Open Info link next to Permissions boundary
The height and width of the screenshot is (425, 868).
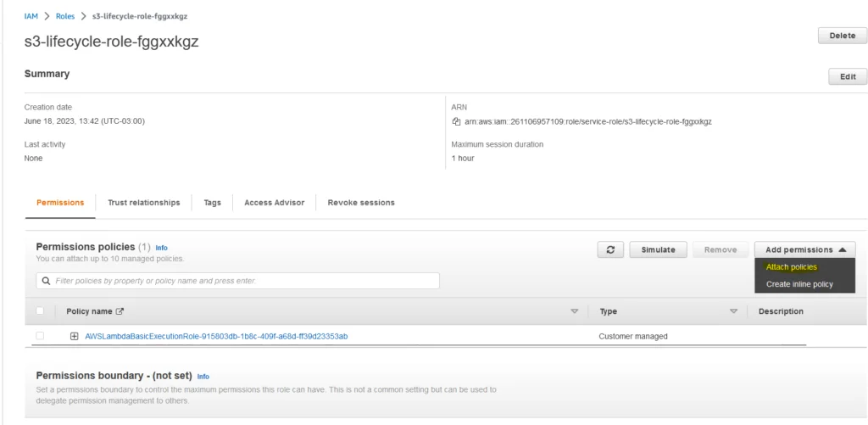click(x=203, y=377)
